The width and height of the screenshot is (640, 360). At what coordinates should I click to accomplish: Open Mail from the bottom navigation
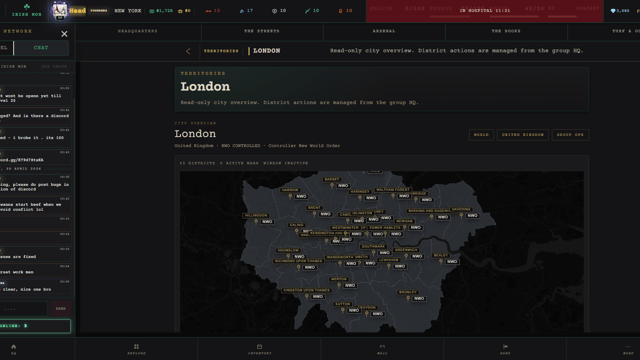[x=382, y=349]
